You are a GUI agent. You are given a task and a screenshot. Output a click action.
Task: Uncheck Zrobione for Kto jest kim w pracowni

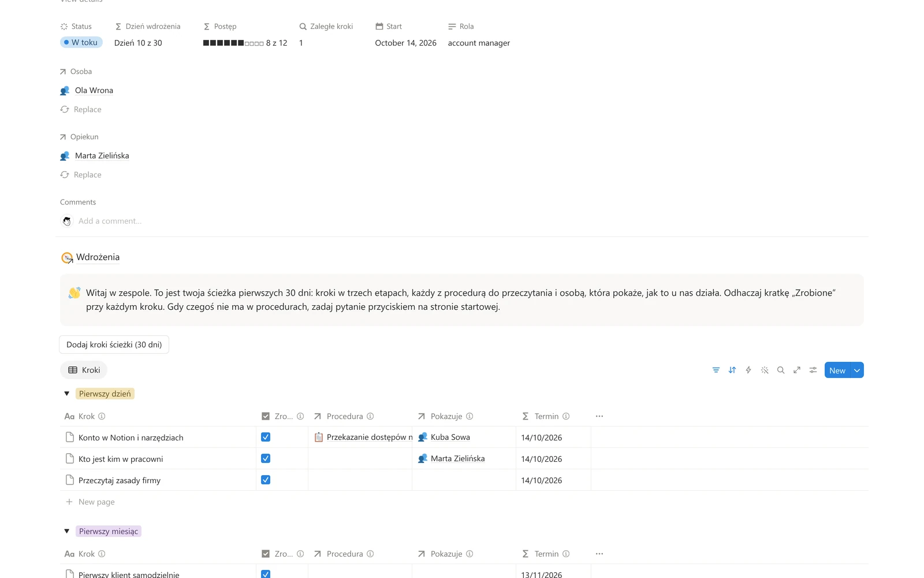pyautogui.click(x=266, y=458)
